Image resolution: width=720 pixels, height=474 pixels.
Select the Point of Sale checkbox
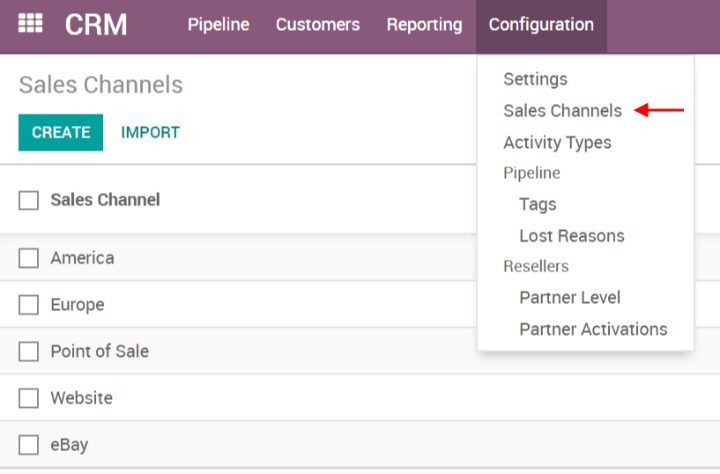(29, 352)
